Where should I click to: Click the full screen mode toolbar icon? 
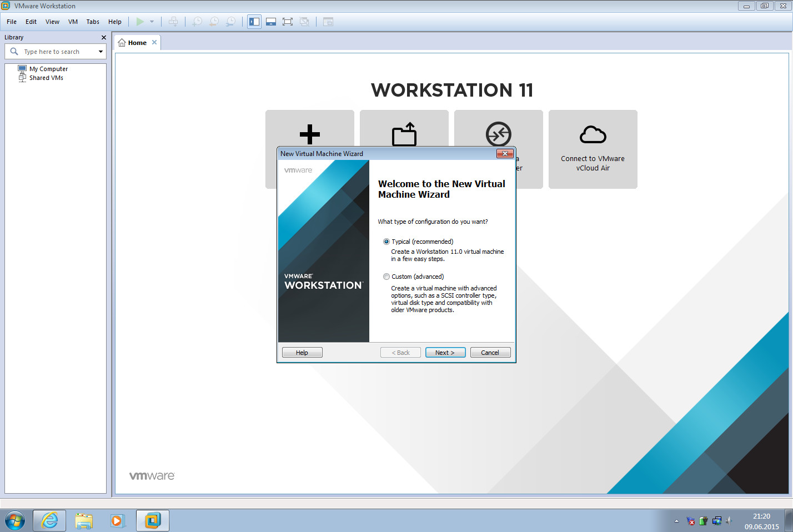click(288, 22)
